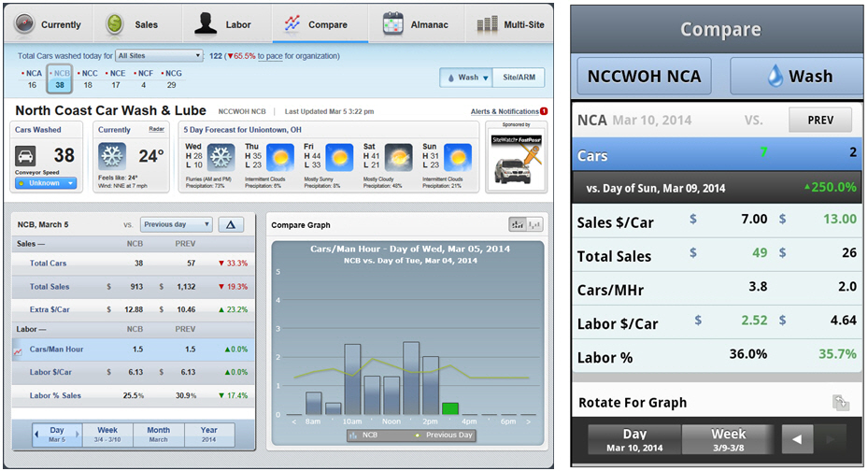Viewport: 868px width, 471px height.
Task: Click the Almanac calendar icon
Action: 393,23
